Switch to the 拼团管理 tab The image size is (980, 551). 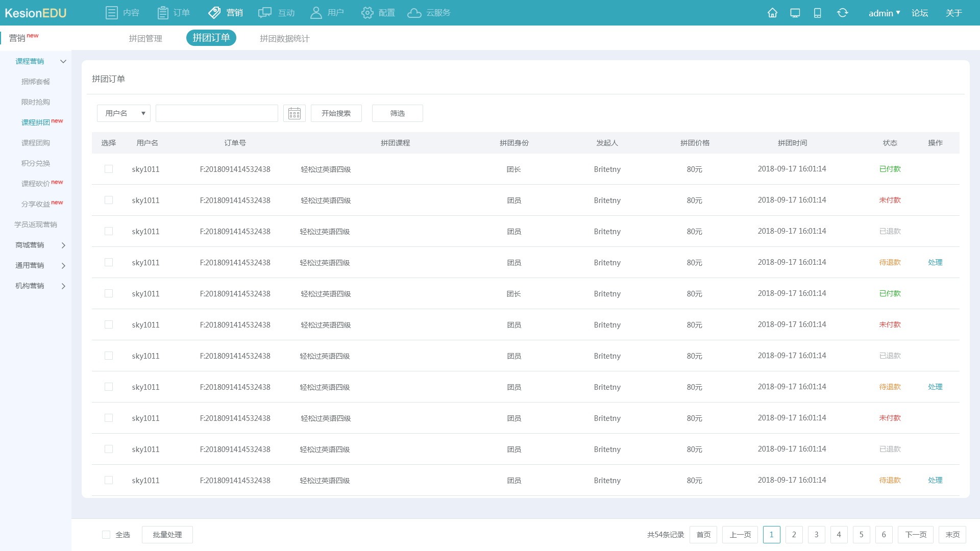click(145, 38)
